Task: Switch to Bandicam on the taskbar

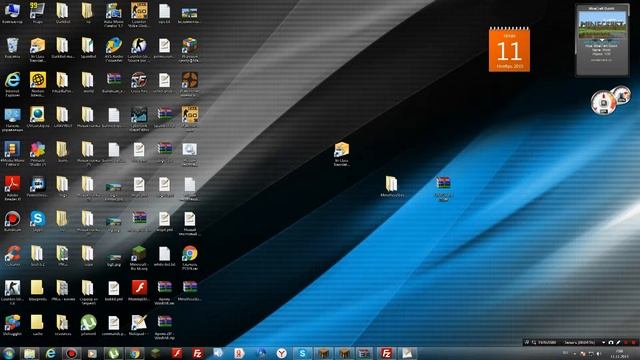Action: [x=71, y=353]
